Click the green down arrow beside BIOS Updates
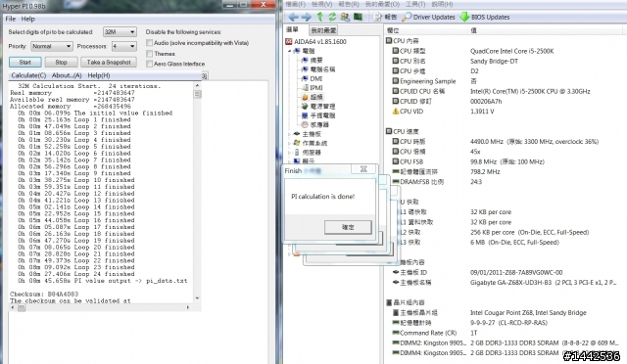This screenshot has height=364, width=627. point(464,17)
